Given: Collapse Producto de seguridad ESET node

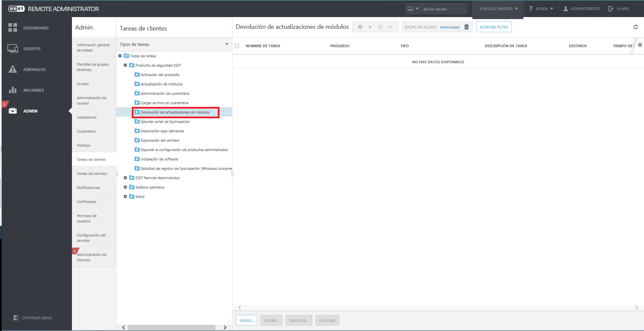Looking at the screenshot, I should click(125, 65).
